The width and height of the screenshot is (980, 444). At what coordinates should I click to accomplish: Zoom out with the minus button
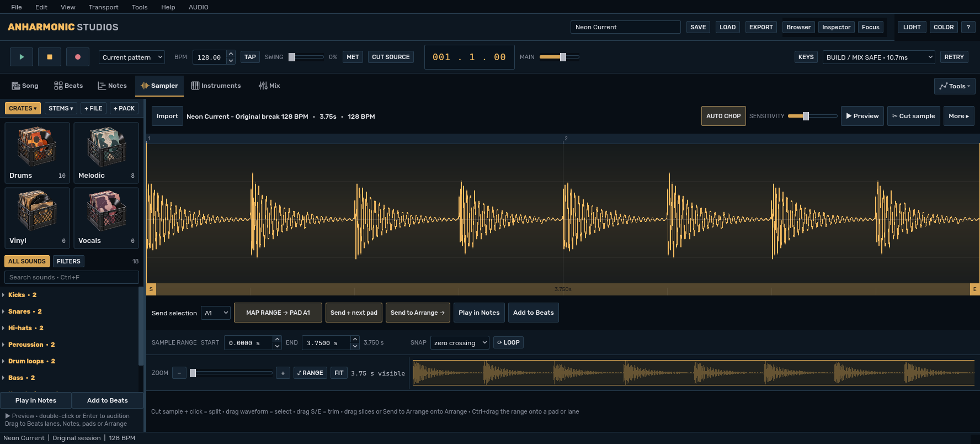pyautogui.click(x=179, y=373)
